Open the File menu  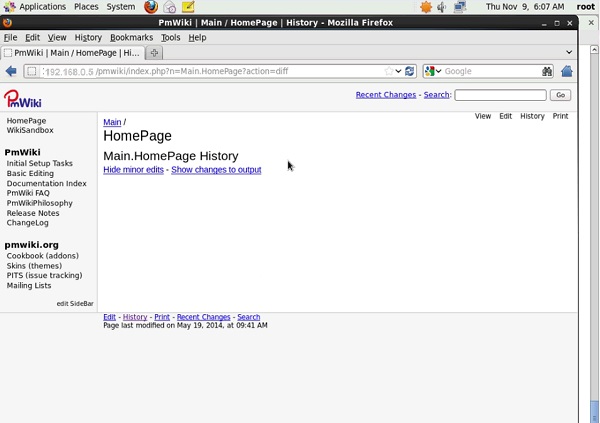click(x=10, y=38)
